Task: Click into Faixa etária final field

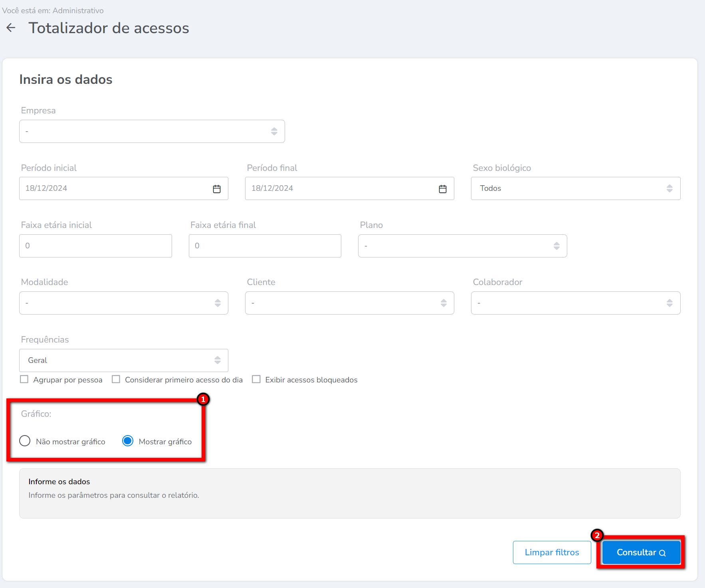Action: 265,246
